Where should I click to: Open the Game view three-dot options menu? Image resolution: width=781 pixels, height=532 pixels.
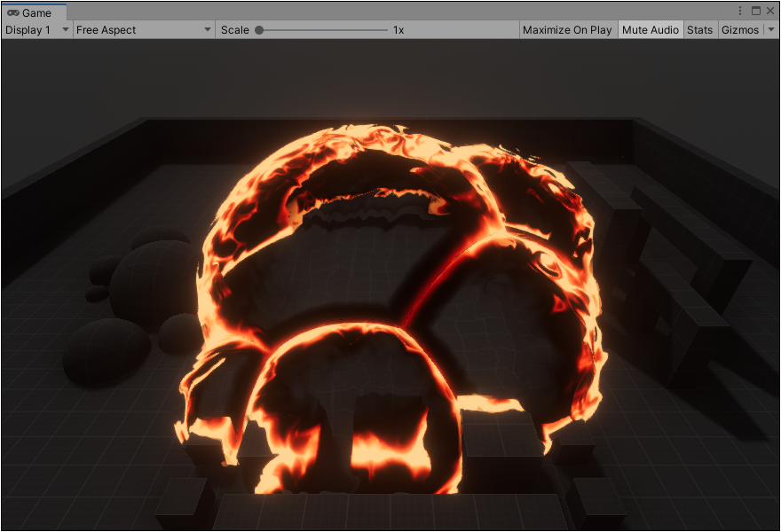tap(740, 11)
